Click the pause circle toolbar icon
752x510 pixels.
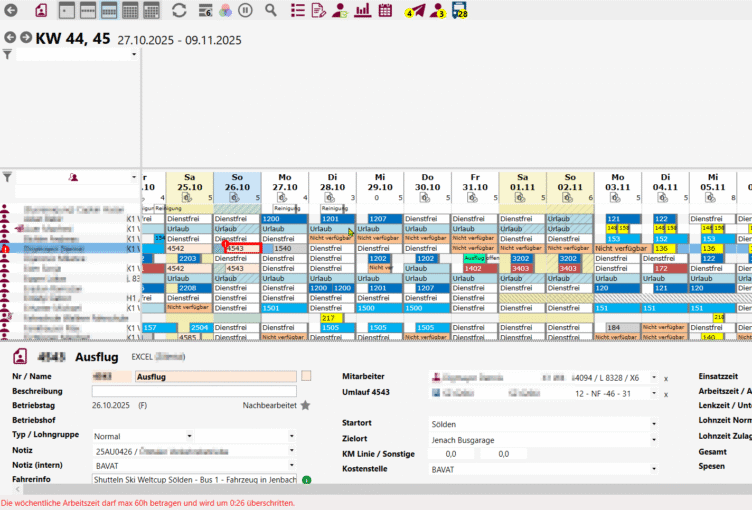245,10
